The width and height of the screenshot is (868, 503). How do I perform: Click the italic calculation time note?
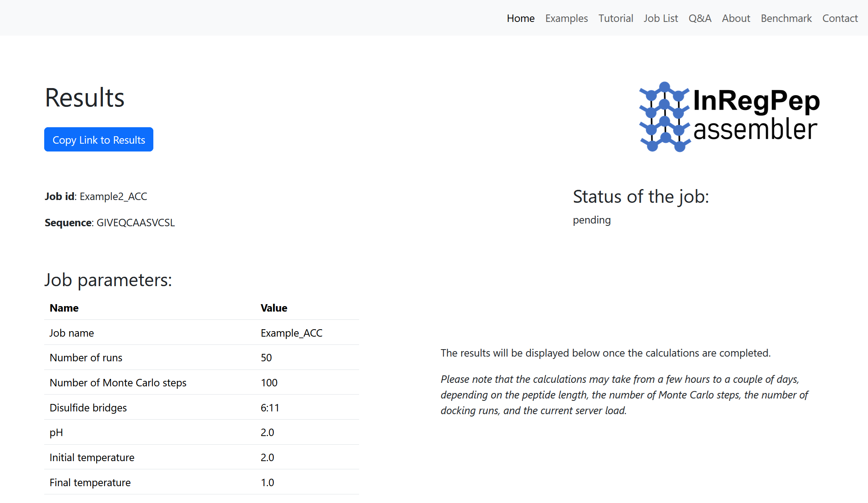624,395
